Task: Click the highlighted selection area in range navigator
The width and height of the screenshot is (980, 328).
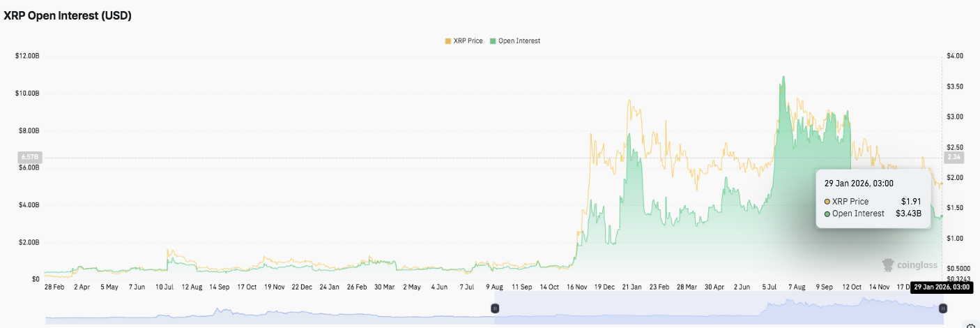Action: pyautogui.click(x=718, y=308)
